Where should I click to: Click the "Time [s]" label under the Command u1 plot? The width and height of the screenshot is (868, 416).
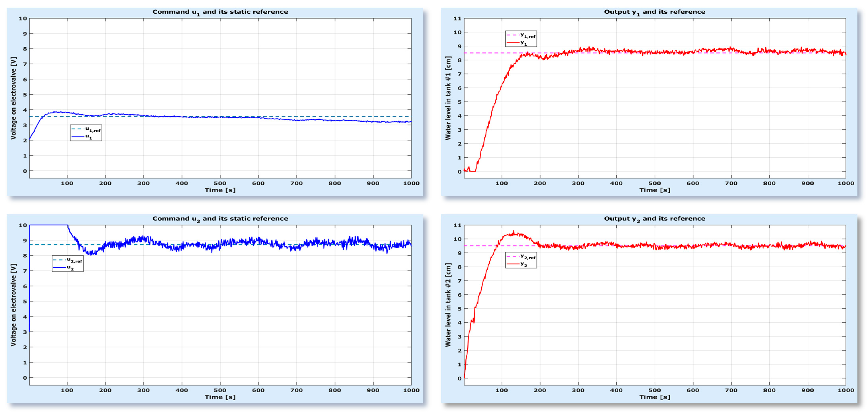pyautogui.click(x=220, y=190)
